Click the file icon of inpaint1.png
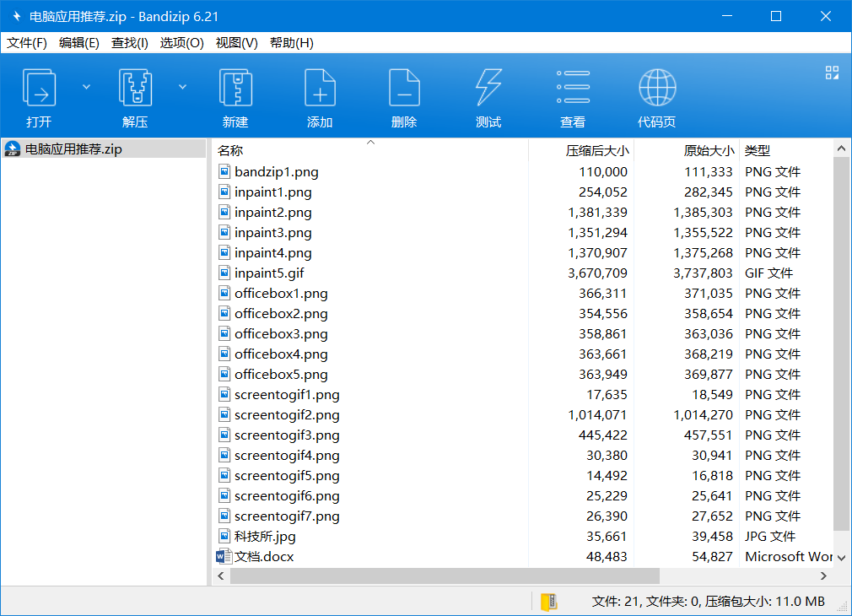 [224, 192]
